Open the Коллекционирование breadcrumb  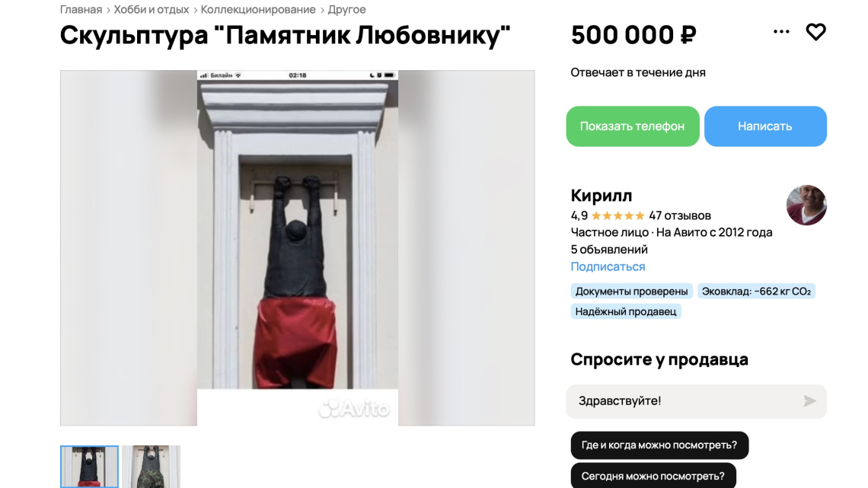[x=258, y=9]
